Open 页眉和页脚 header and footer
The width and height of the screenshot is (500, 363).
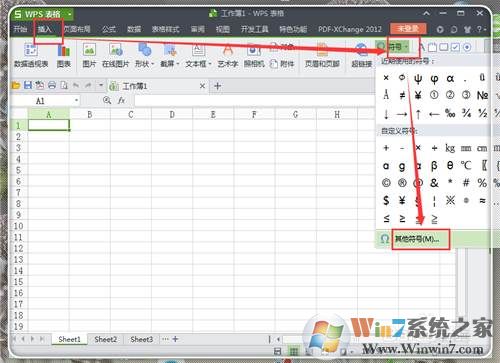(322, 56)
